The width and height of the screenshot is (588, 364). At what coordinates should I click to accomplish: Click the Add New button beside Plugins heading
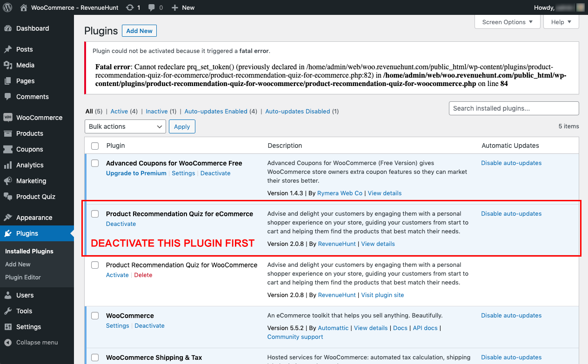tap(140, 31)
